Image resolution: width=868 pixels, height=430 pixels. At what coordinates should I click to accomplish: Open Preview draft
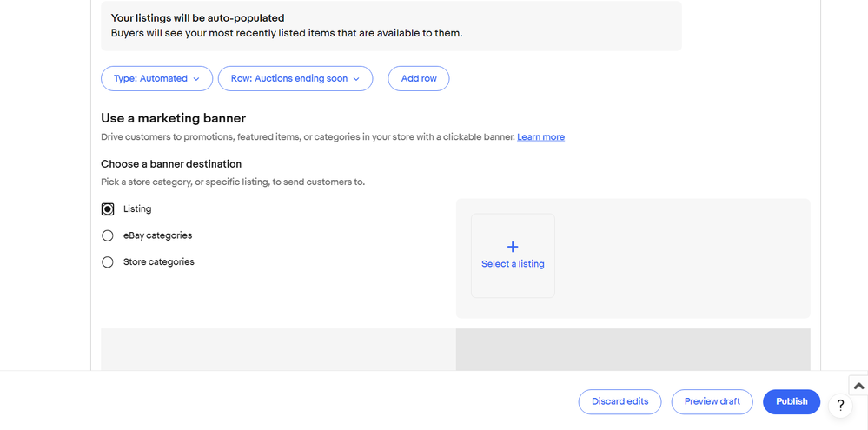pyautogui.click(x=712, y=401)
